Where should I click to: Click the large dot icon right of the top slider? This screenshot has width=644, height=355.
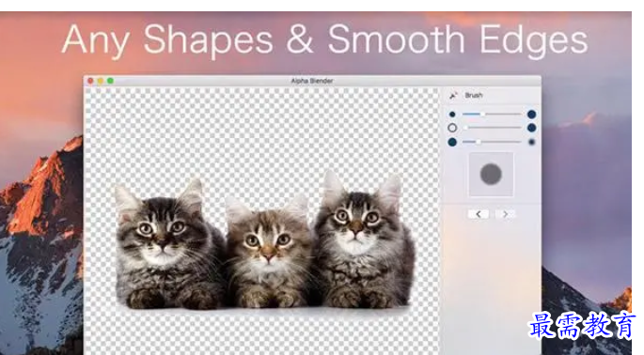[531, 114]
